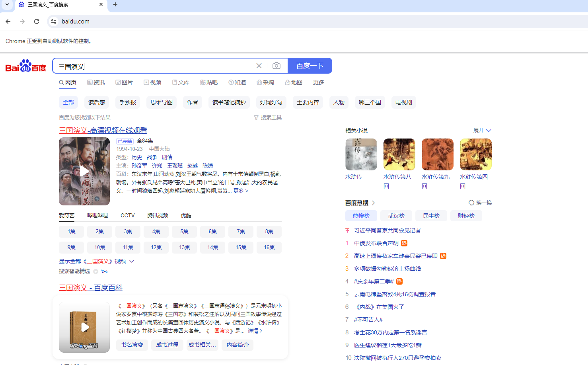The width and height of the screenshot is (588, 365).
Task: Play the 百度百科 book video thumbnail
Action: [84, 327]
